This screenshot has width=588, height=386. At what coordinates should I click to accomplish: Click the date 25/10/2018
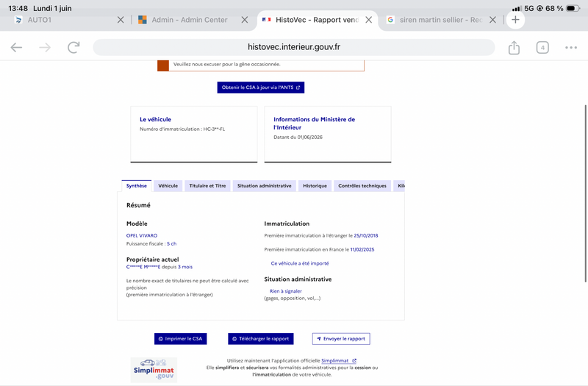[x=366, y=235]
